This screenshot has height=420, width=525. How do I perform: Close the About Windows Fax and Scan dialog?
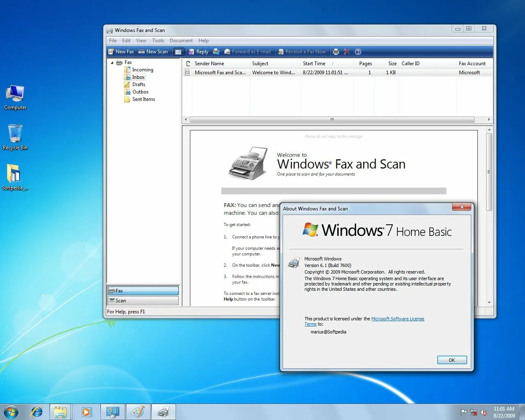(x=462, y=207)
